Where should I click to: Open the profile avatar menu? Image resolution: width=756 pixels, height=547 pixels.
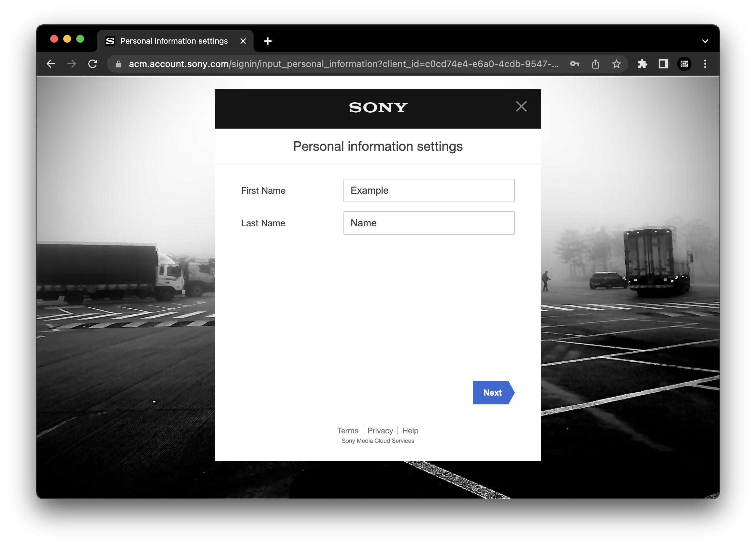point(684,63)
